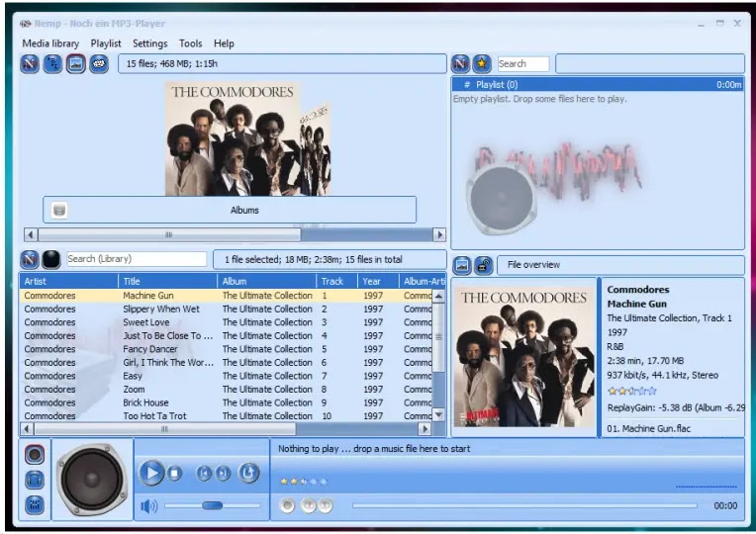The image size is (756, 534).
Task: Skip to the previous track
Action: coord(204,474)
